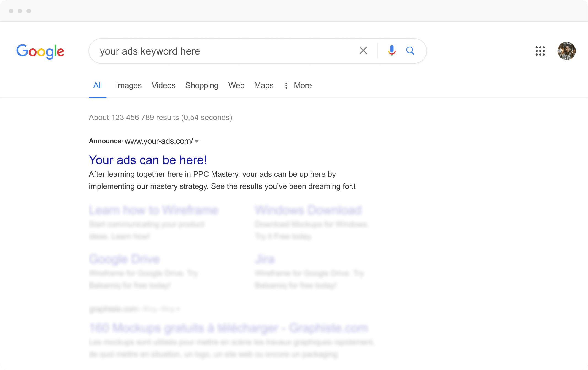The height and width of the screenshot is (370, 588).
Task: Select the All results tab
Action: pos(98,86)
